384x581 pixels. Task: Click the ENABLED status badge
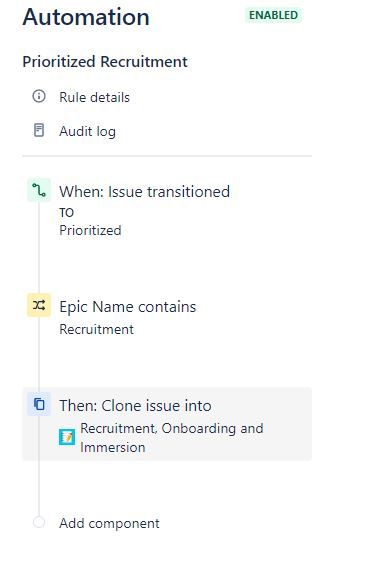(274, 15)
